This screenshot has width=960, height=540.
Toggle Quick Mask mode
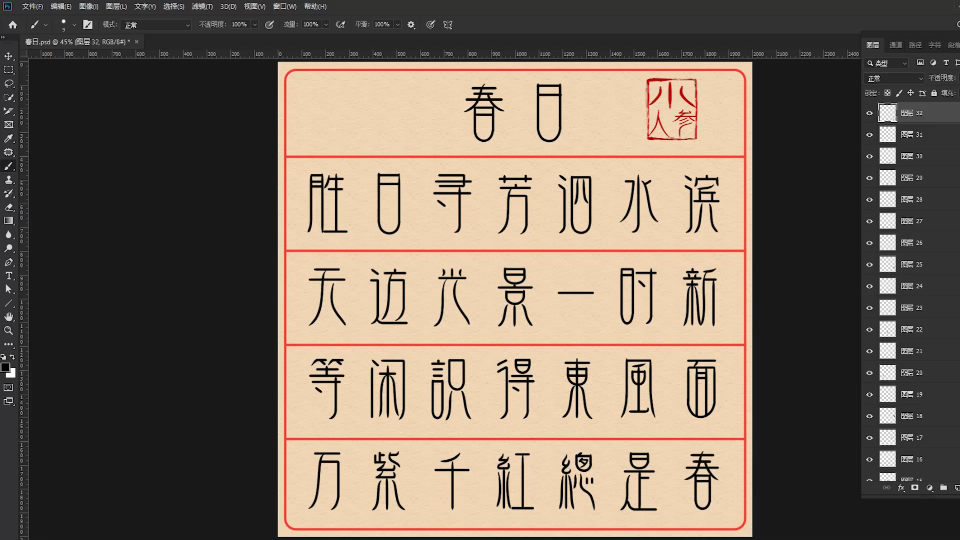tap(9, 388)
